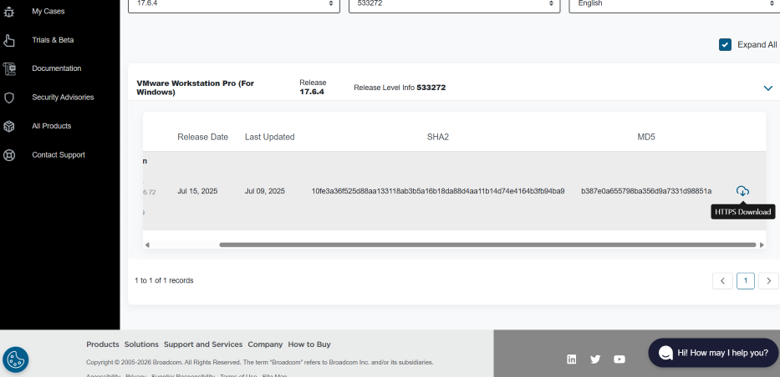Toggle the Expand All checkbox
Screen dimensions: 780x377
click(x=725, y=45)
